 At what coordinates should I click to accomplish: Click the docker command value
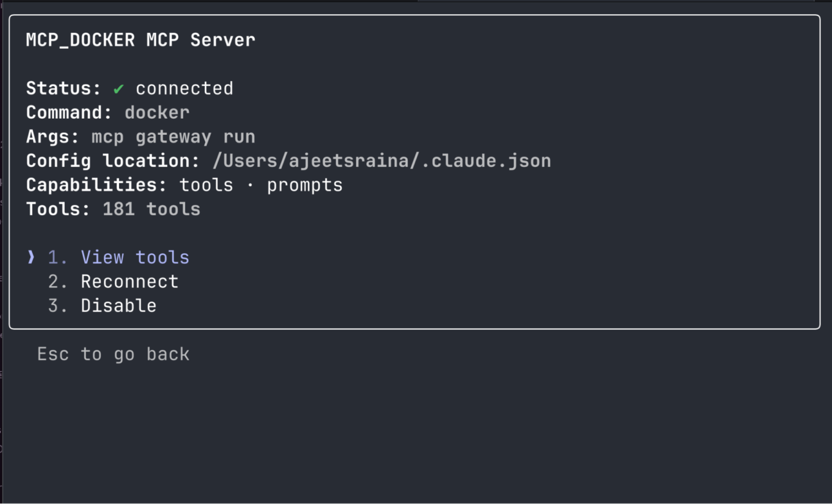click(157, 112)
